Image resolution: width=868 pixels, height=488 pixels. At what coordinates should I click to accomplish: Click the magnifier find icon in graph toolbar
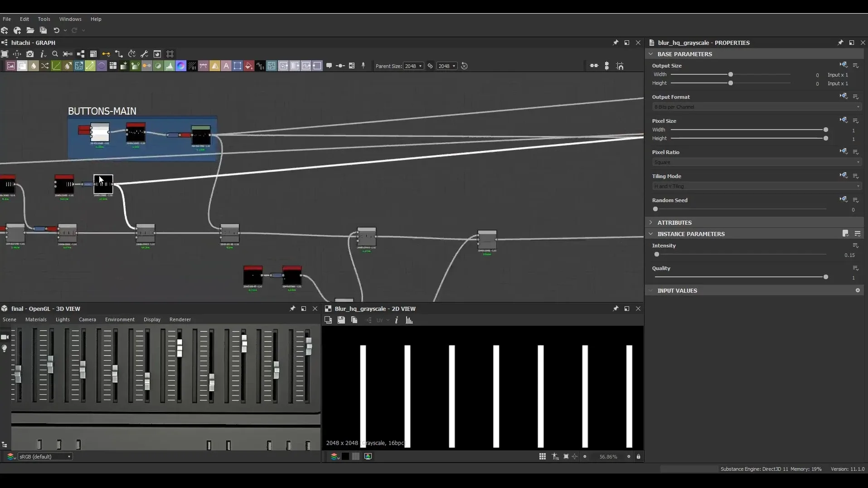click(x=55, y=54)
